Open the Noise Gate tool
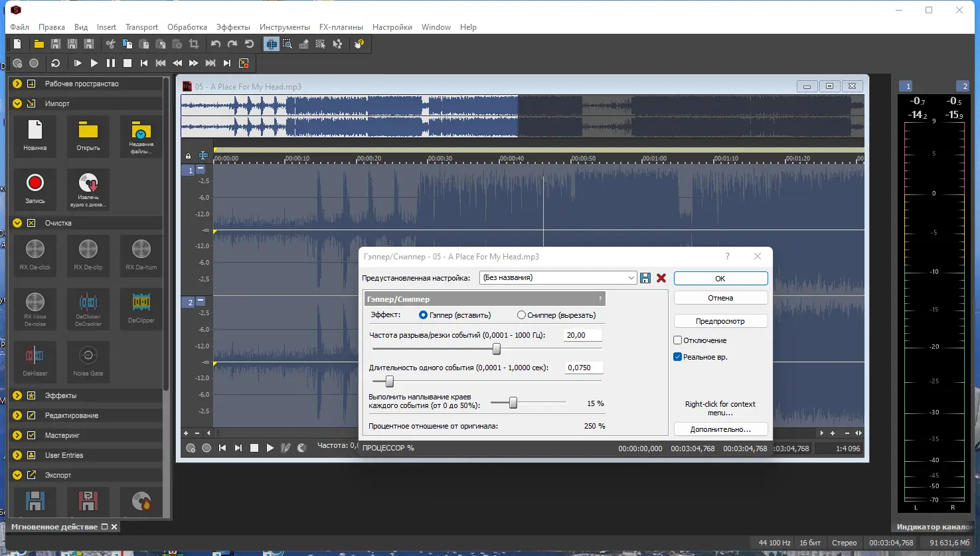Screen dimensions: 980x556 click(88, 356)
